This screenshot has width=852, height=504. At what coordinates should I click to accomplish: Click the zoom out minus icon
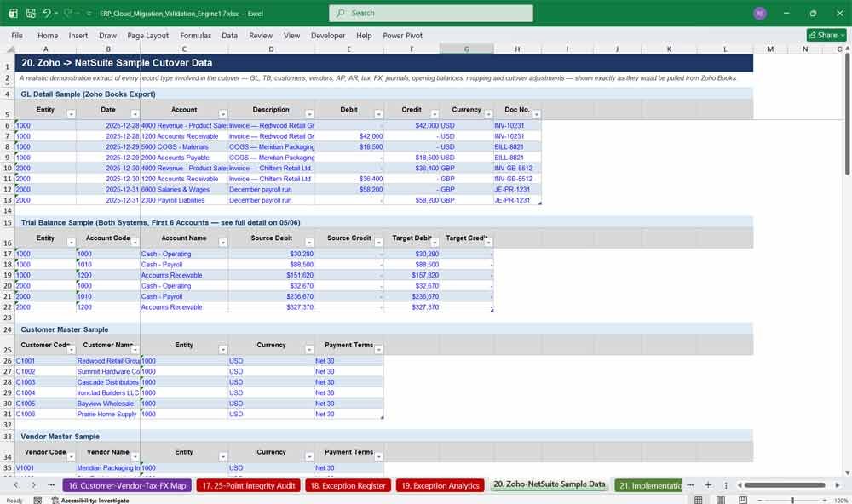[760, 501]
